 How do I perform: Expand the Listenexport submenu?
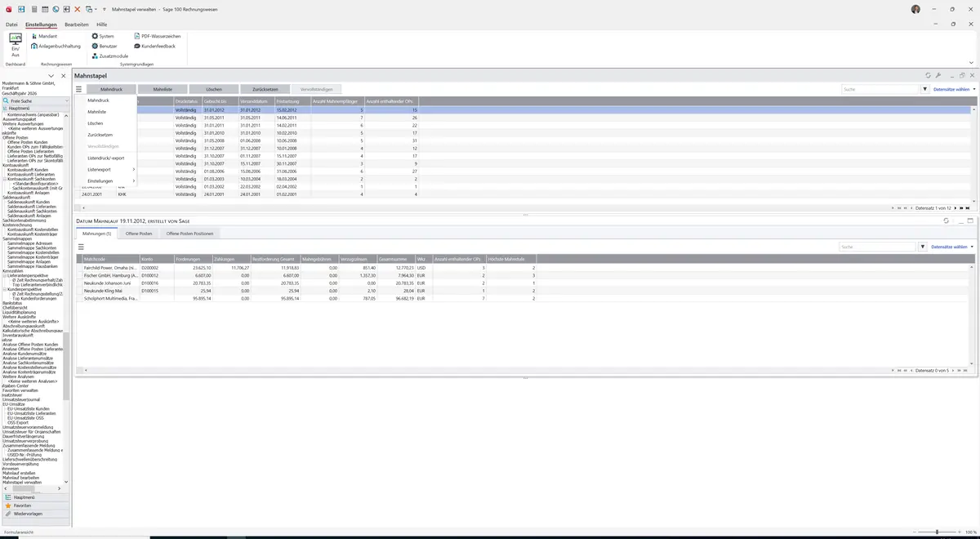click(x=110, y=169)
